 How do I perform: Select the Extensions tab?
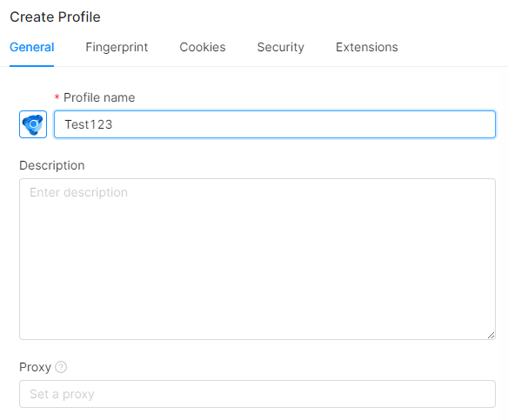click(x=367, y=47)
